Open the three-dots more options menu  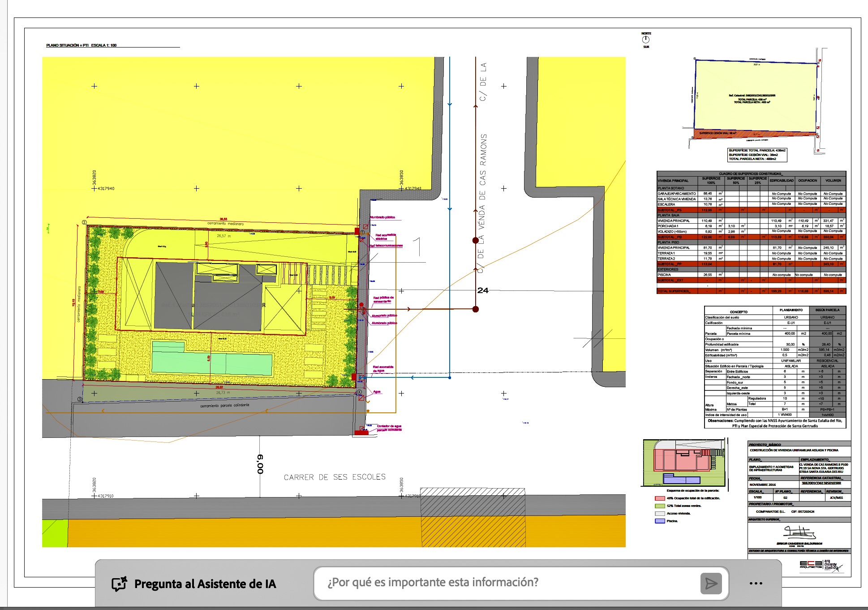tap(756, 583)
